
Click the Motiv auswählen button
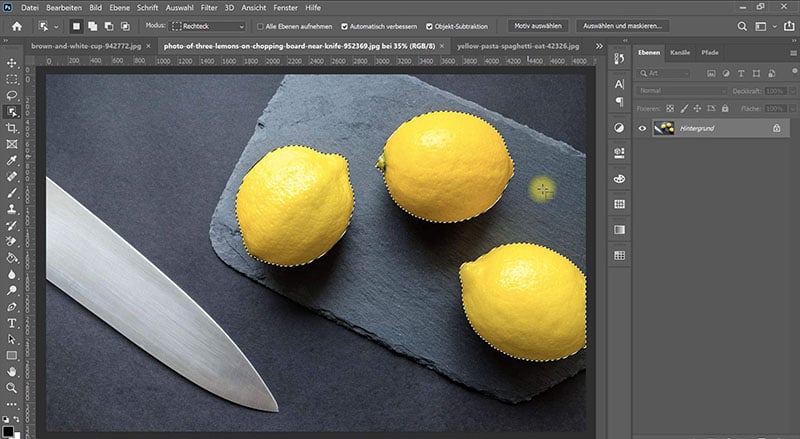coord(538,26)
